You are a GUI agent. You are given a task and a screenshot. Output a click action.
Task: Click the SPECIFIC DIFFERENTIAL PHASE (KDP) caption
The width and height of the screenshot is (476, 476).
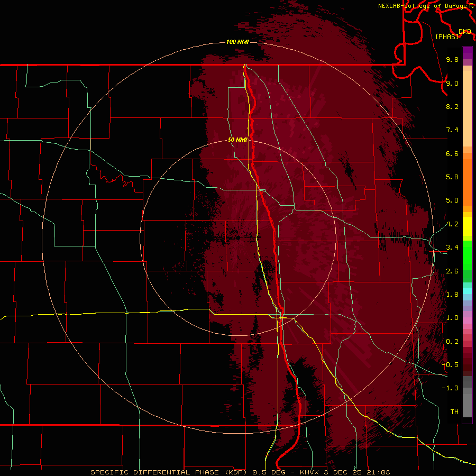(x=168, y=472)
